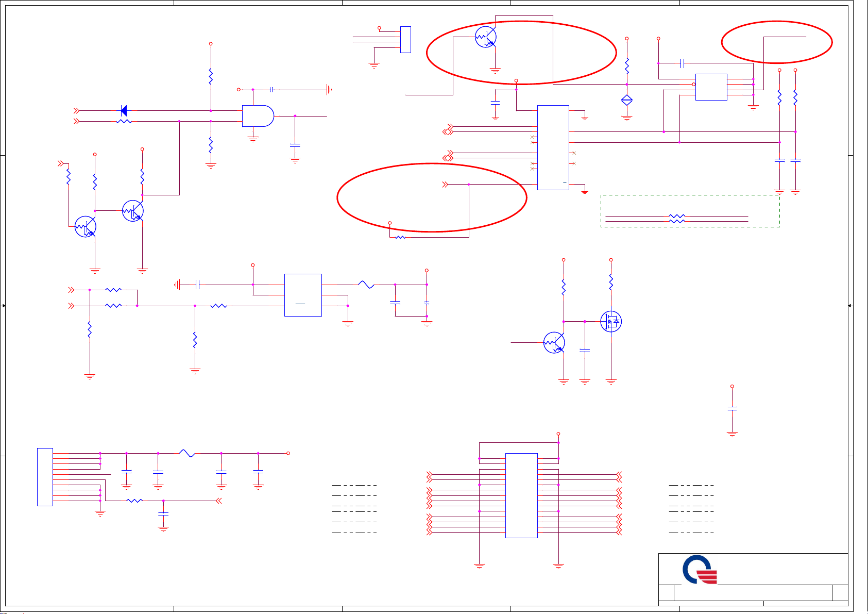The image size is (868, 614).
Task: Select the regulator IC block with fuse output
Action: (x=303, y=295)
